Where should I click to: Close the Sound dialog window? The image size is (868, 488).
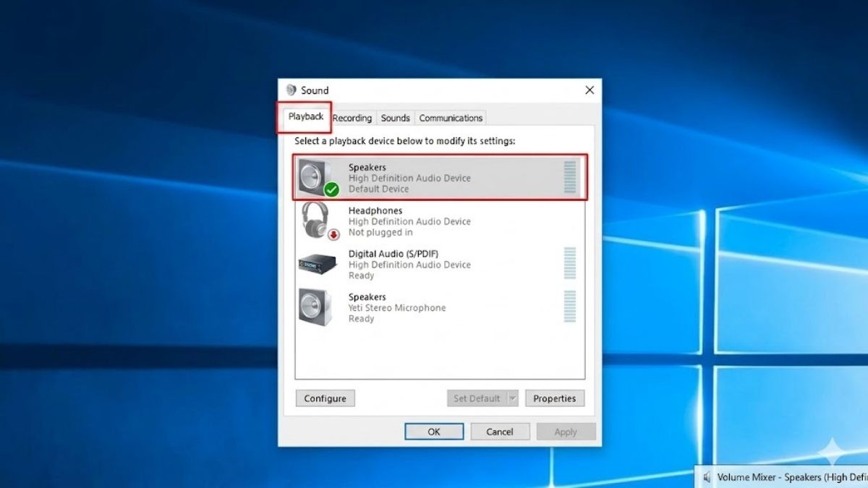(590, 90)
